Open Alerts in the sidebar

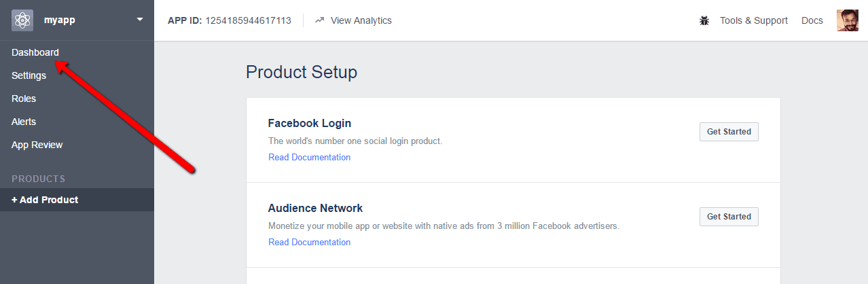pos(24,122)
